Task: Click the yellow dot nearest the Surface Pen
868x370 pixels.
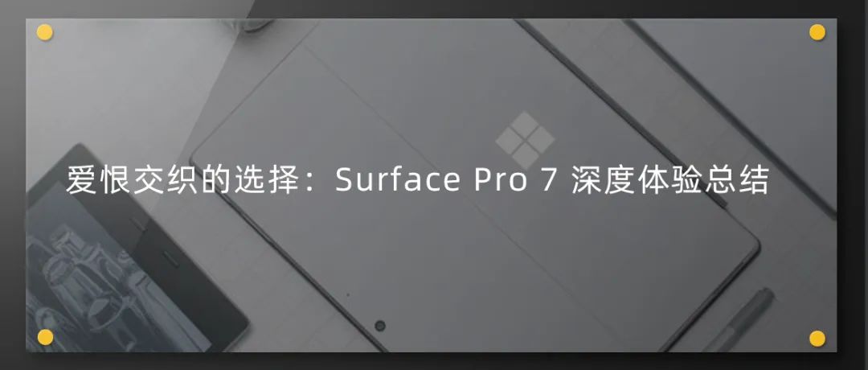Action: (x=817, y=338)
